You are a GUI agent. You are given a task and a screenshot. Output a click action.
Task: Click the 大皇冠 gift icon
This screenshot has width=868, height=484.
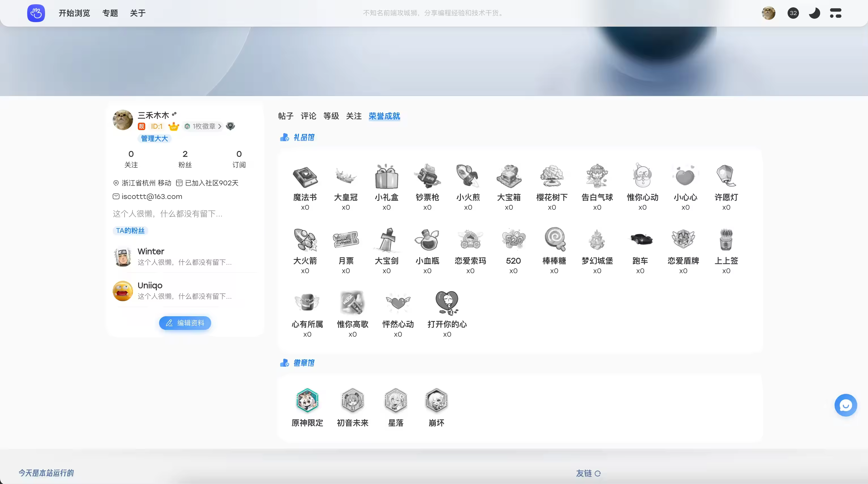[x=346, y=176]
